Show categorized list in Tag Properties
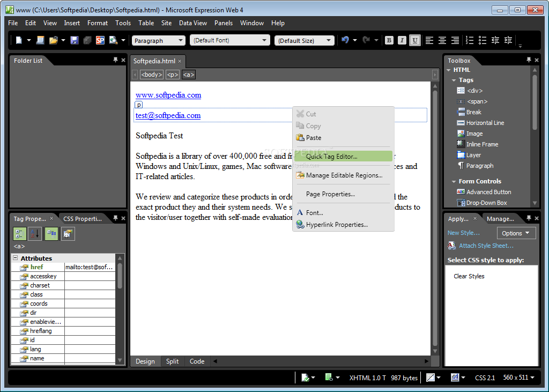This screenshot has width=549, height=392. coord(20,234)
